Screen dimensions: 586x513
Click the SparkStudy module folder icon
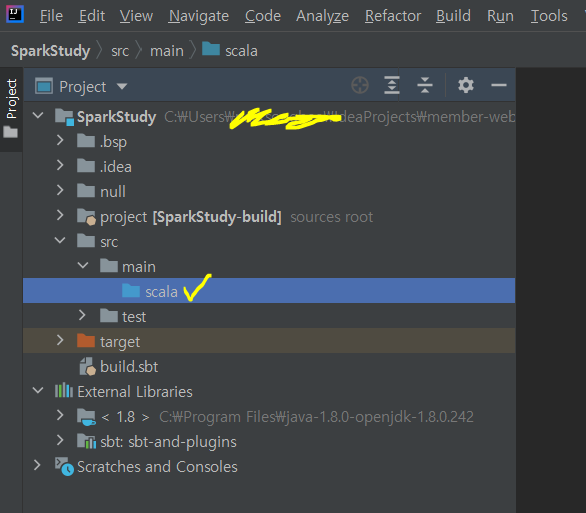(x=64, y=117)
